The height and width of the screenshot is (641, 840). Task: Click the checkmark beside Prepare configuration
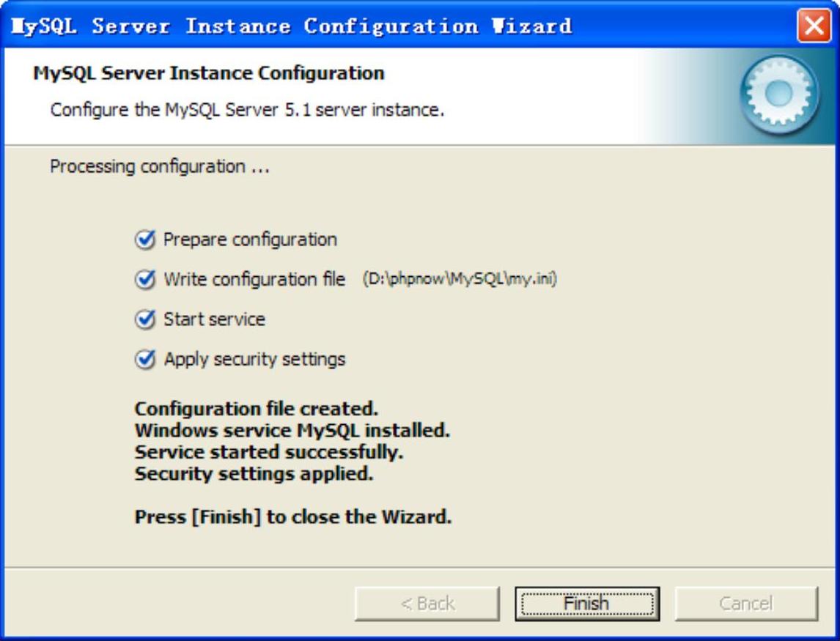coord(146,240)
